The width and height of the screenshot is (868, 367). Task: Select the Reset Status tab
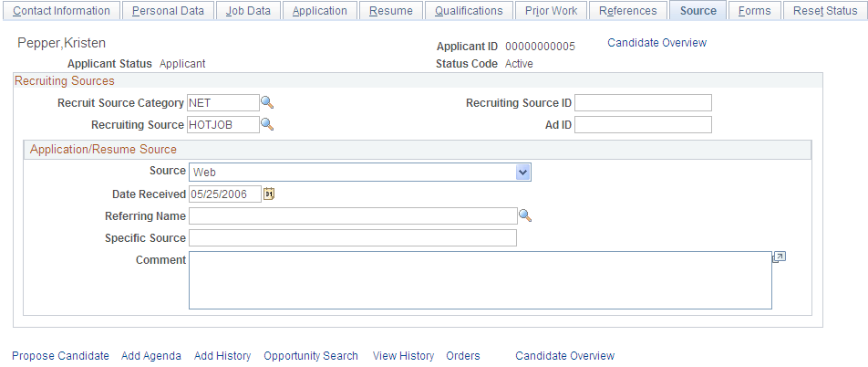tap(825, 11)
